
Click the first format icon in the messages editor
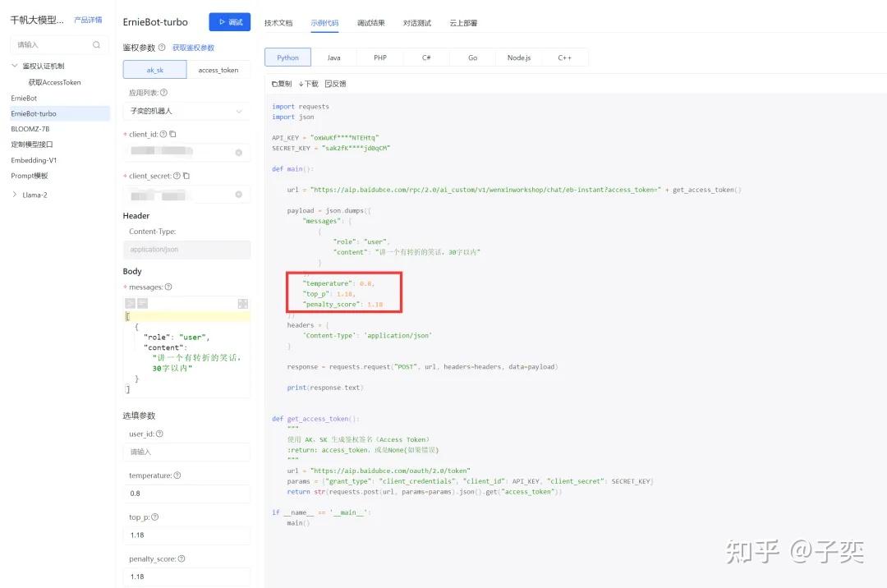tap(130, 304)
